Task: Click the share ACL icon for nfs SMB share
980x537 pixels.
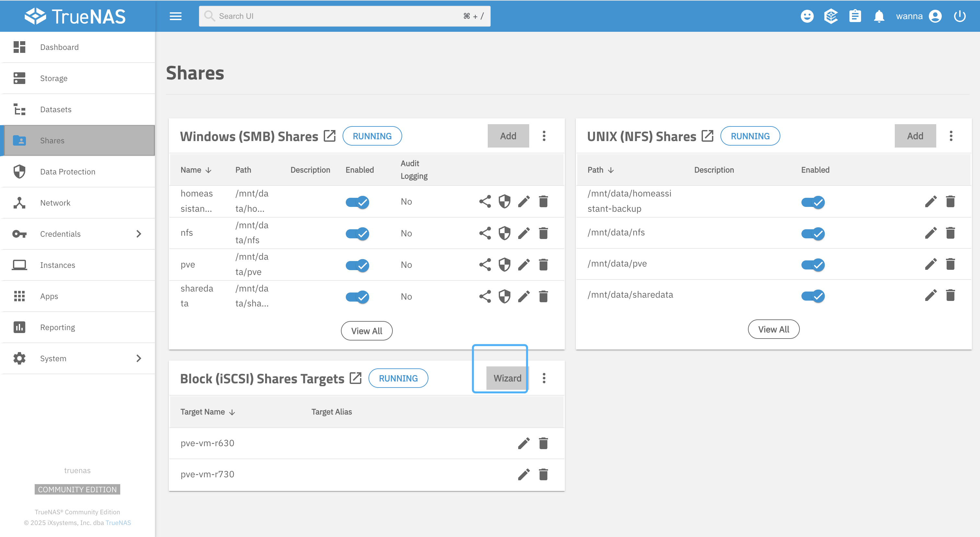Action: pos(485,233)
